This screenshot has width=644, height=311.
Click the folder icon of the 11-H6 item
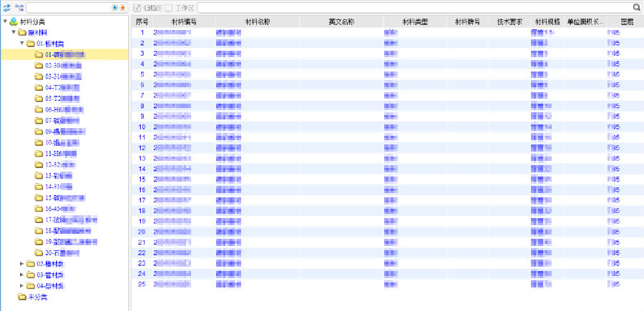click(x=39, y=154)
